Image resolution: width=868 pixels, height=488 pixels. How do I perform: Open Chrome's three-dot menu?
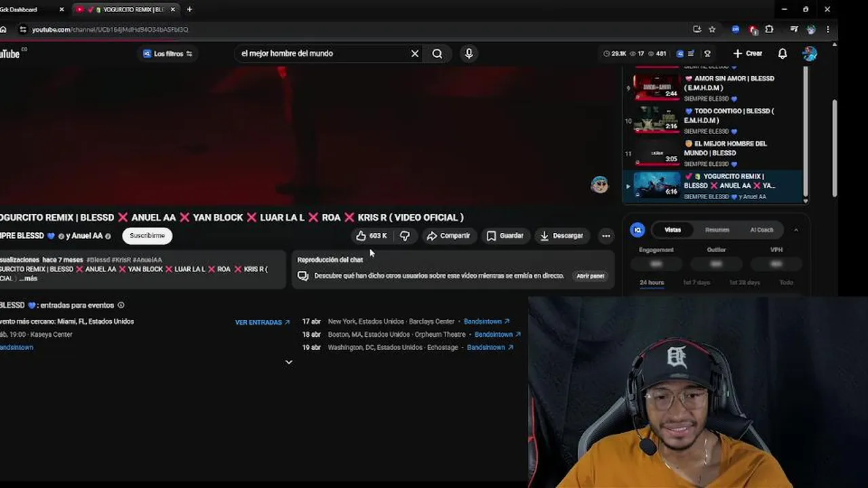pos(828,29)
